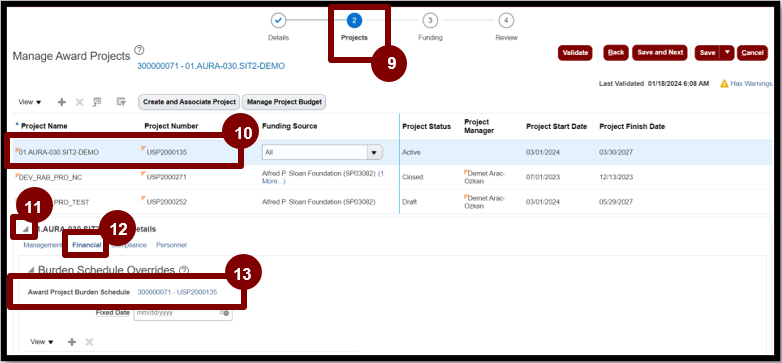Click the add row plus icon in top toolbar
The image size is (782, 363).
(62, 102)
